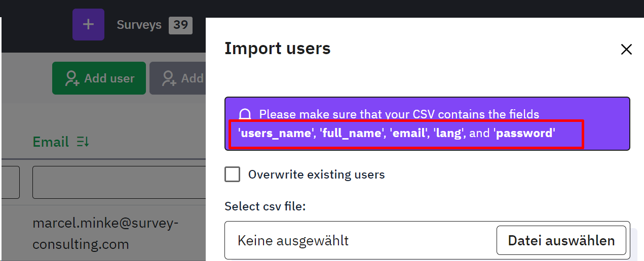Image resolution: width=644 pixels, height=261 pixels.
Task: Select the marcel.minke@survey-consulting.com email cell
Action: pyautogui.click(x=105, y=234)
